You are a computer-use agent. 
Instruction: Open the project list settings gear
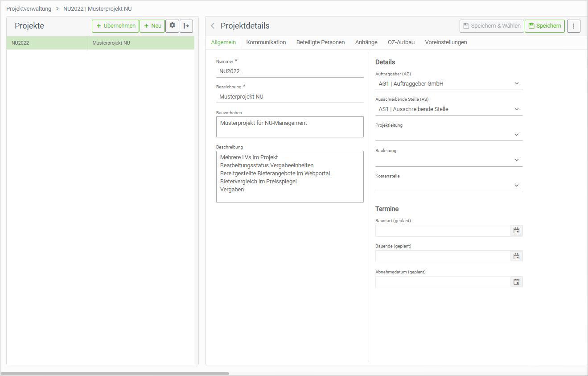[172, 26]
